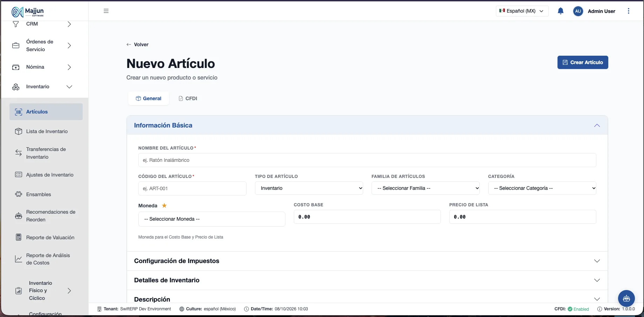Click the CRM funnel icon
Viewport: 644px width, 317px height.
coord(16,24)
